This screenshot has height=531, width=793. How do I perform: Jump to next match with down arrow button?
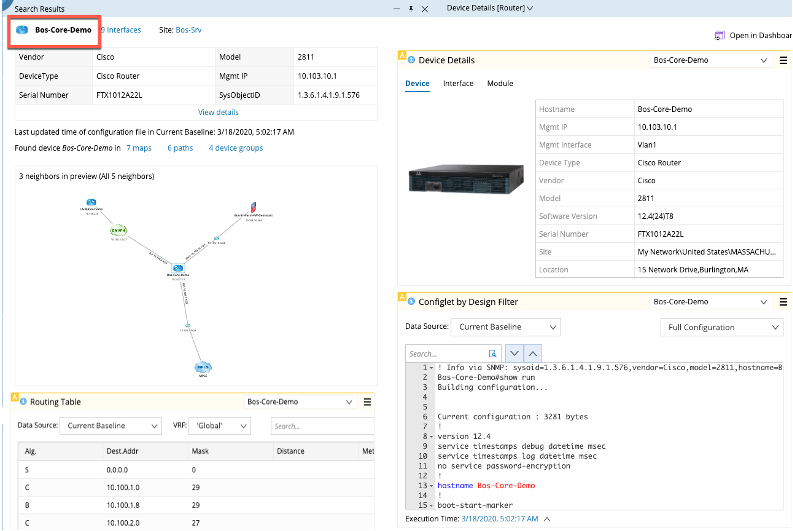click(514, 353)
